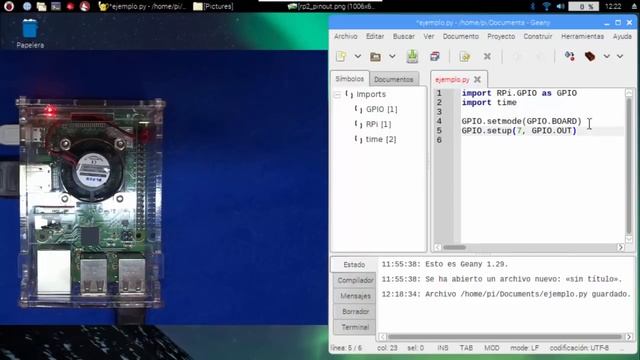The width and height of the screenshot is (640, 360).
Task: Open the Proyecto menu
Action: point(501,36)
